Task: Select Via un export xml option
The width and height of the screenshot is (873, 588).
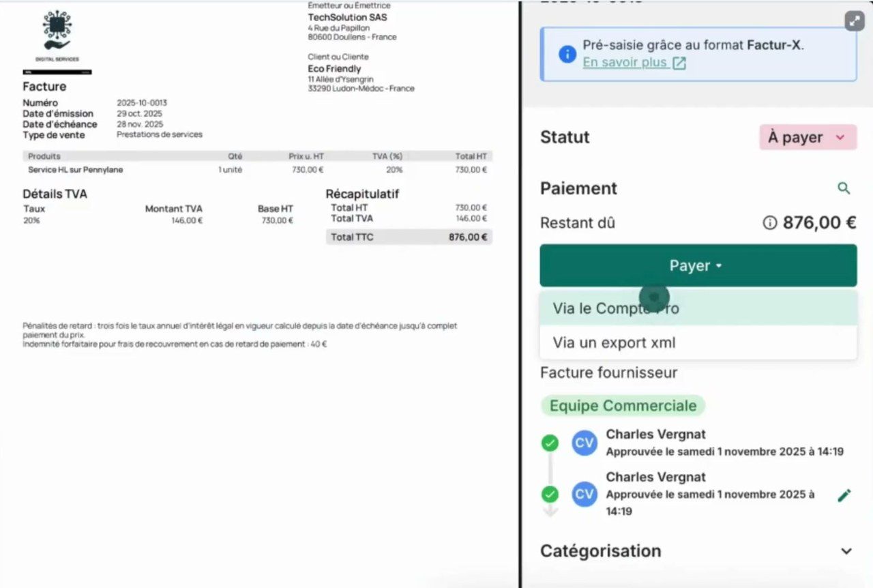Action: pyautogui.click(x=698, y=342)
